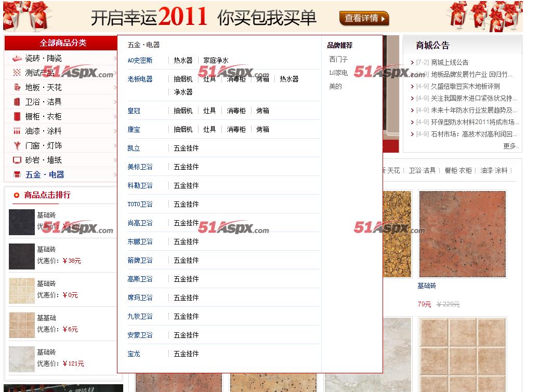Click the 油漆·涂料 category icon

point(17,131)
